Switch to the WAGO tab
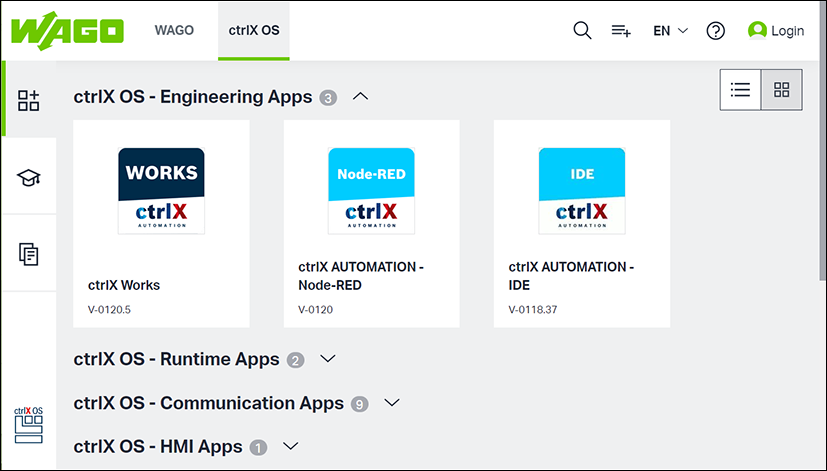This screenshot has width=827, height=471. coord(174,30)
